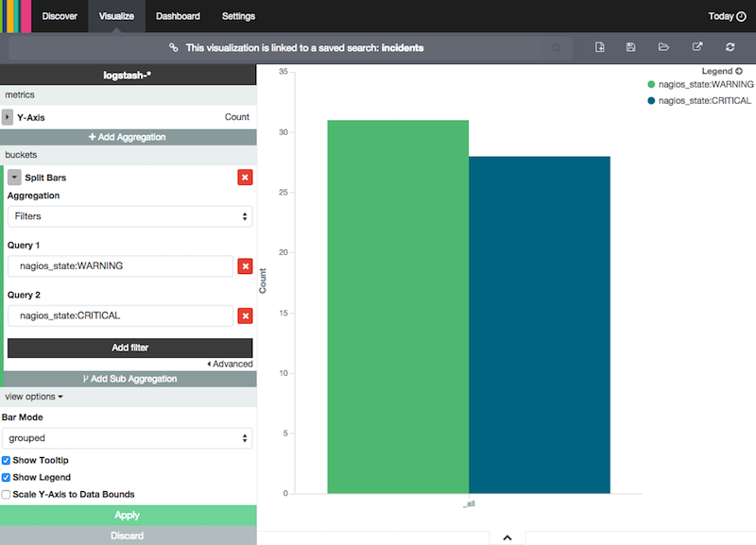756x545 pixels.
Task: Click the logstash-* index pattern header
Action: 128,76
